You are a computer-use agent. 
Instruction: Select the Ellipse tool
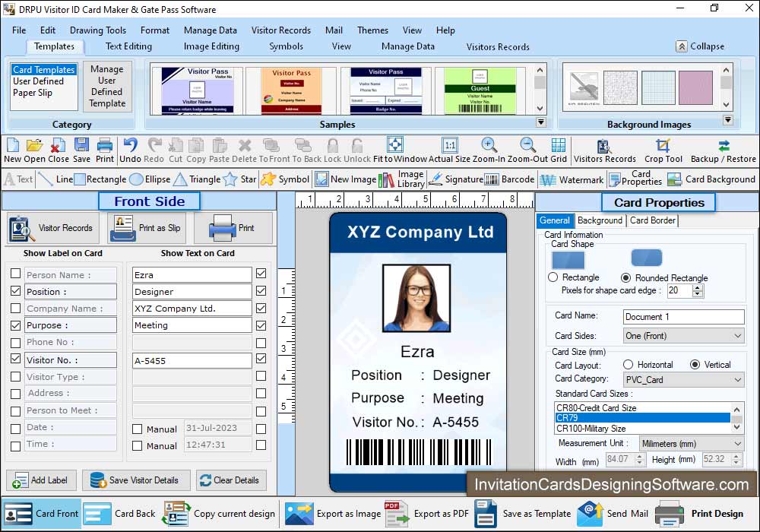pos(150,179)
